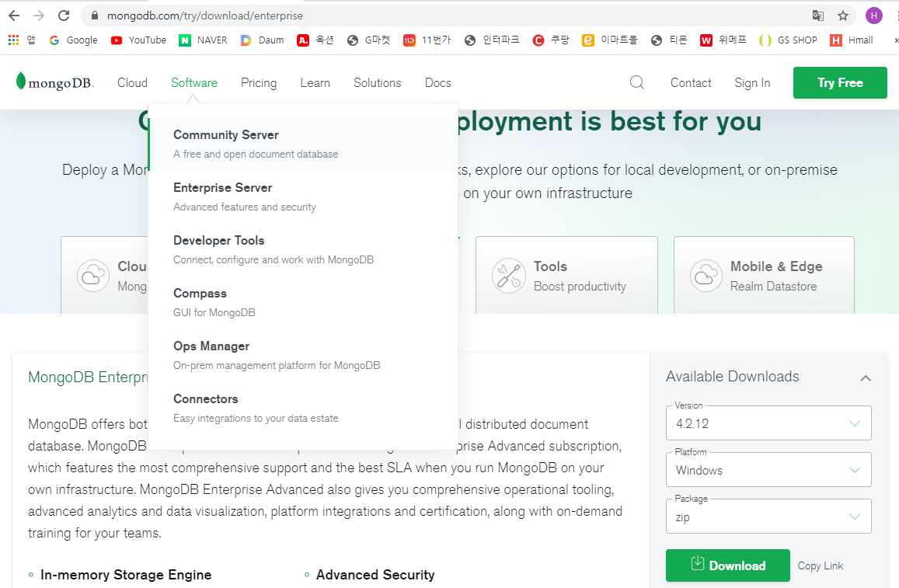Open the 쿠팡 bookmark

coord(550,40)
